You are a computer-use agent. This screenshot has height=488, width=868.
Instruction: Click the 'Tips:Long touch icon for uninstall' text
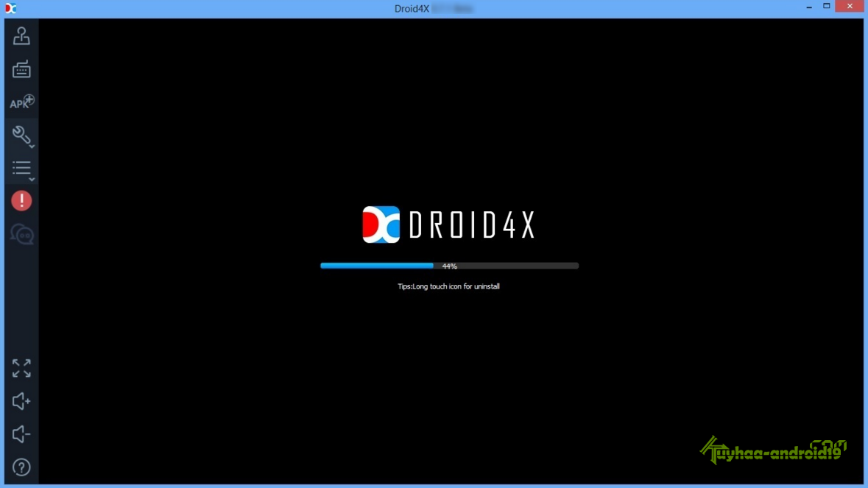448,286
